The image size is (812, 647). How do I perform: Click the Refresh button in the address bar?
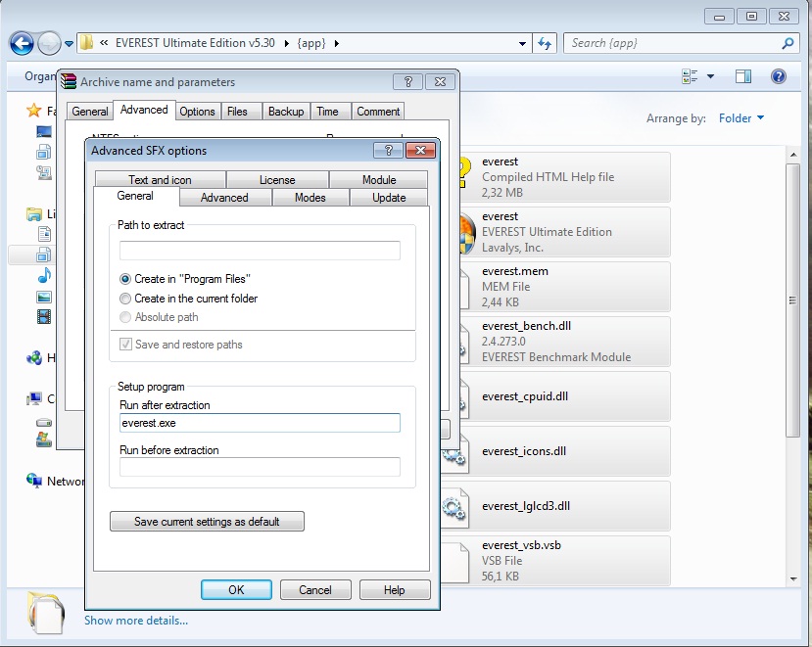545,43
